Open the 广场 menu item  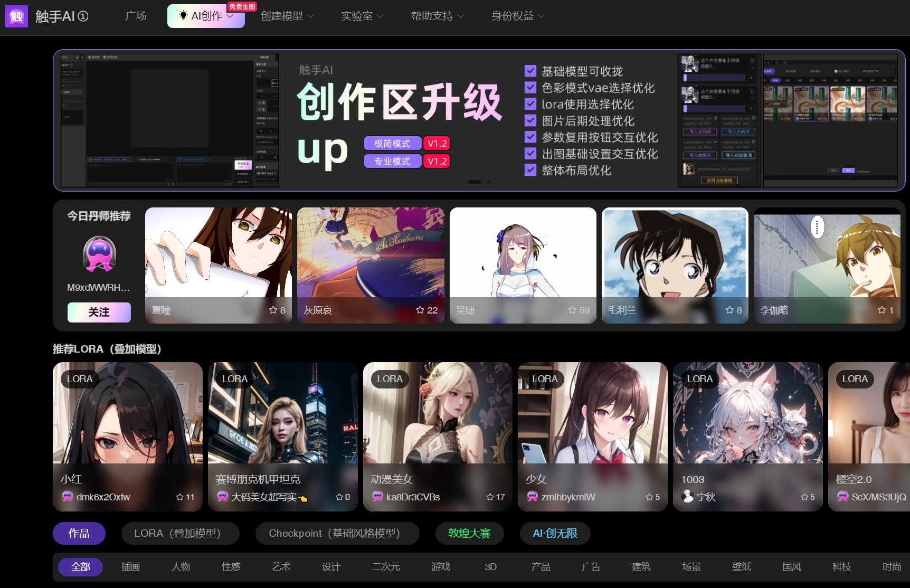click(x=135, y=16)
